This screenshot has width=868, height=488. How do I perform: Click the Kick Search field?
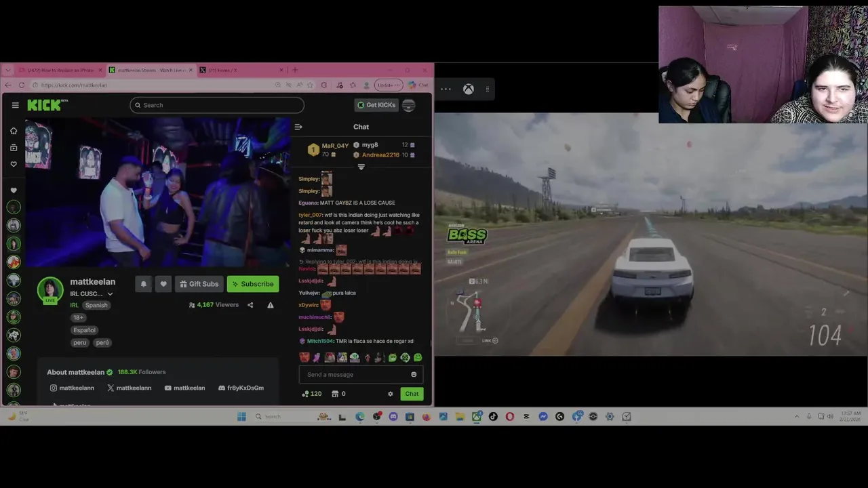pyautogui.click(x=217, y=105)
